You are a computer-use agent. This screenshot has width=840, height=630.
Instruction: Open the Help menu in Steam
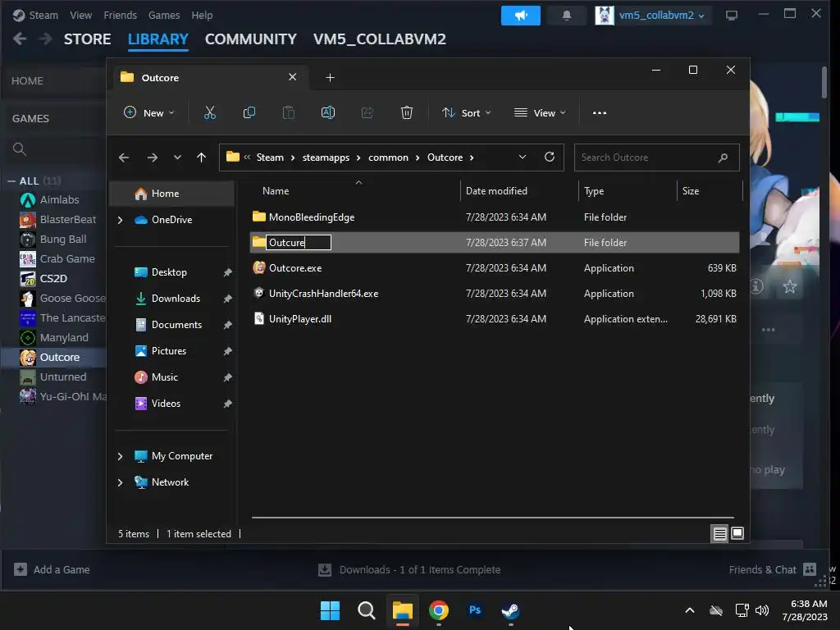[202, 15]
